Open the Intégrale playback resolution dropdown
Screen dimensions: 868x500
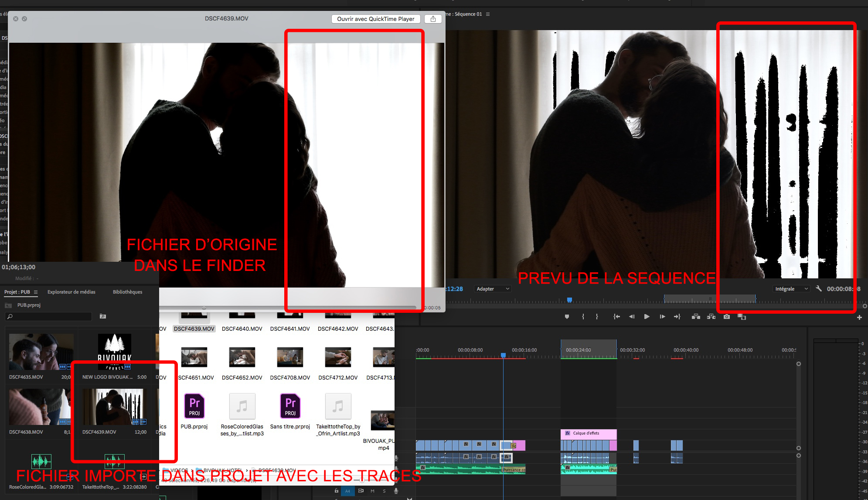(791, 289)
